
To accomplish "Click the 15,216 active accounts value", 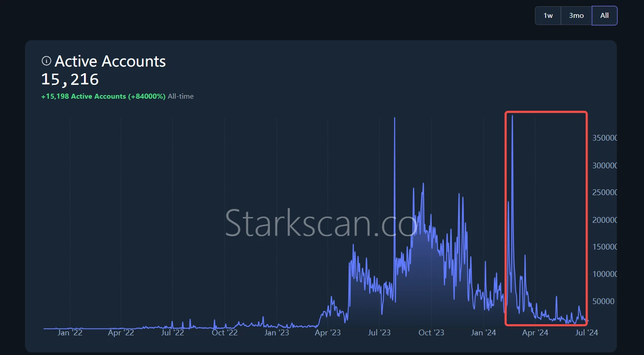I will (70, 79).
